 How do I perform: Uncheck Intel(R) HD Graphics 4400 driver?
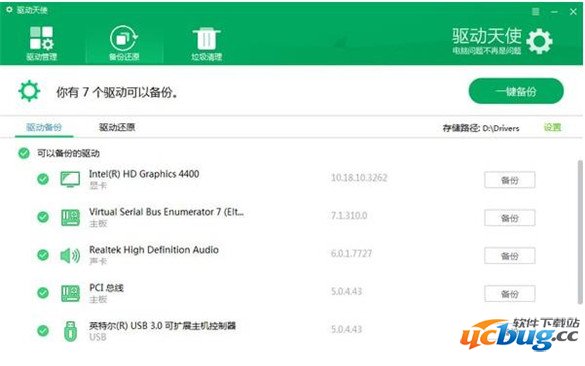[43, 179]
